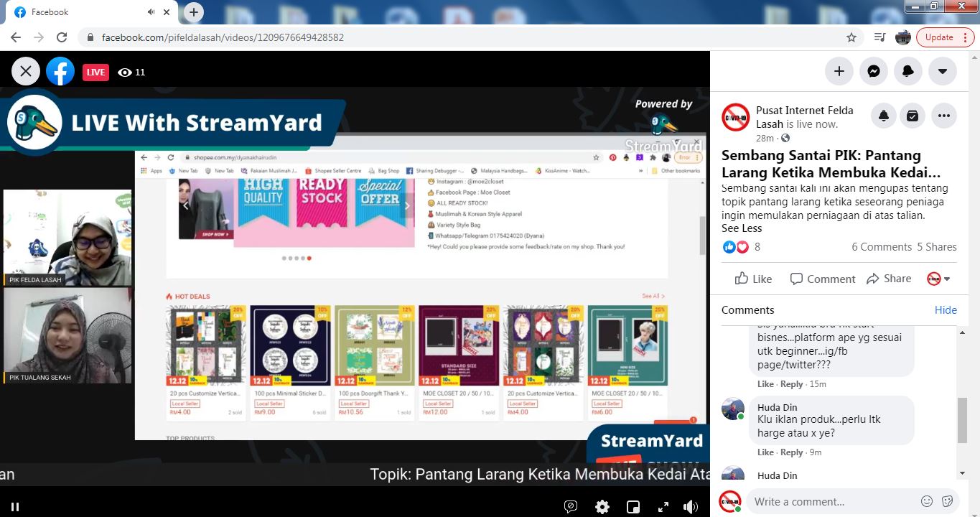Click the comments scrollbar down arrow
Image resolution: width=980 pixels, height=517 pixels.
962,473
